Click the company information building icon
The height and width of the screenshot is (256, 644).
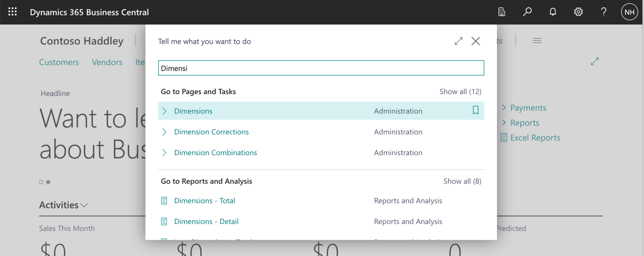click(x=502, y=12)
